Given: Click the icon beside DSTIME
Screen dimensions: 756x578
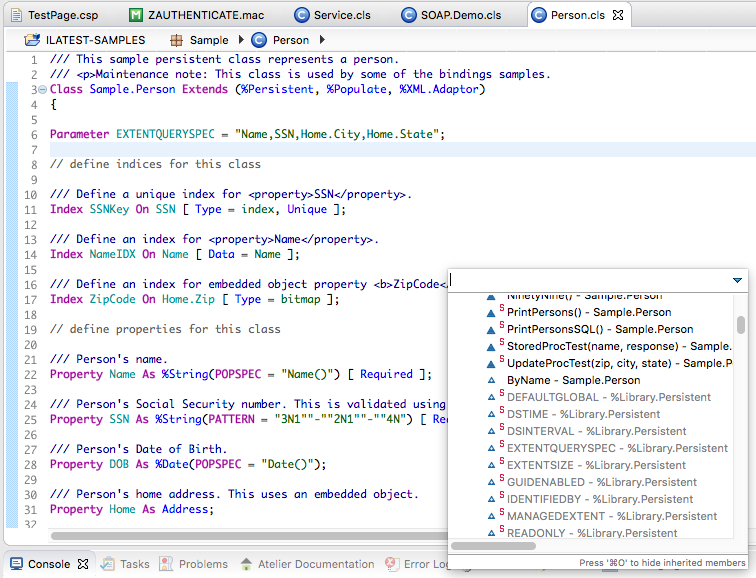Looking at the screenshot, I should [491, 414].
